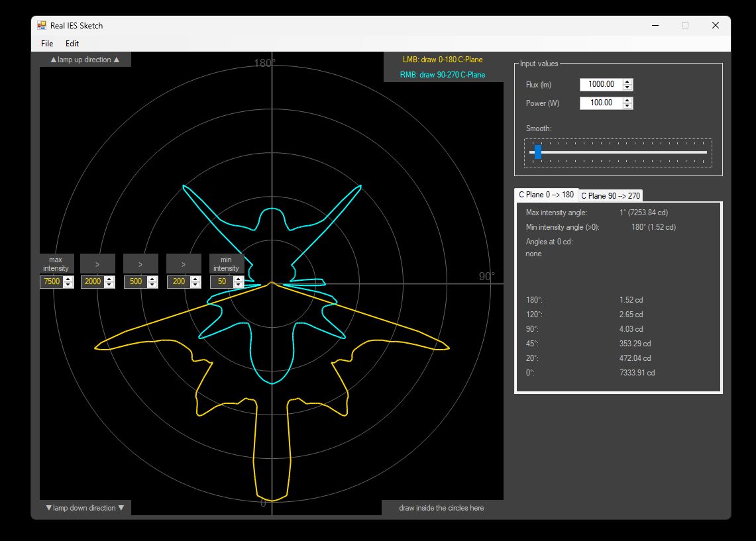Click the Power (W) value field
The height and width of the screenshot is (541, 756).
tap(601, 103)
